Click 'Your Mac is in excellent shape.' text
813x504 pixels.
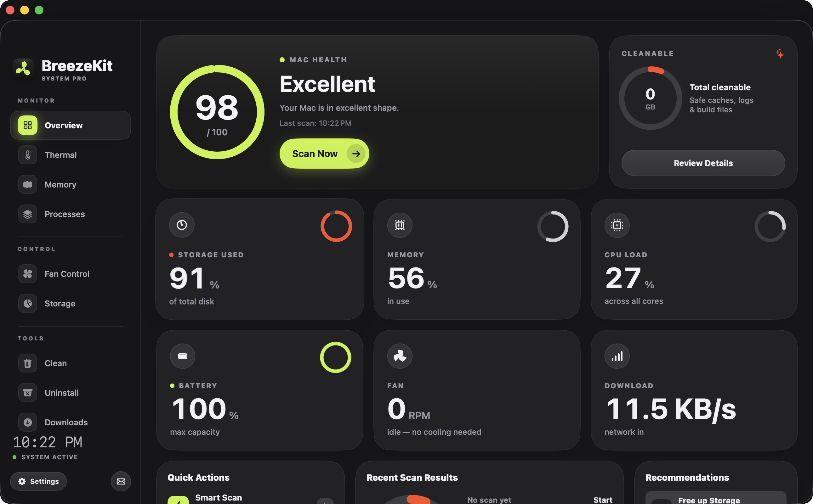pos(339,108)
